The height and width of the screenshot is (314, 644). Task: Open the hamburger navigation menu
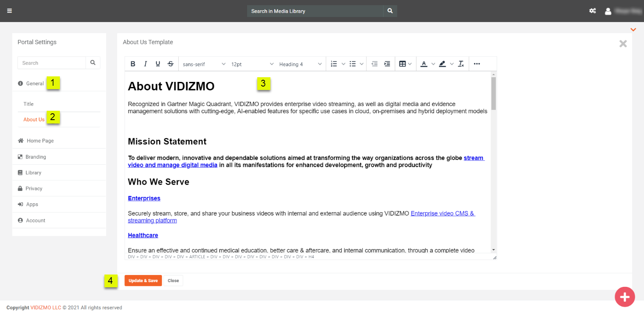9,11
